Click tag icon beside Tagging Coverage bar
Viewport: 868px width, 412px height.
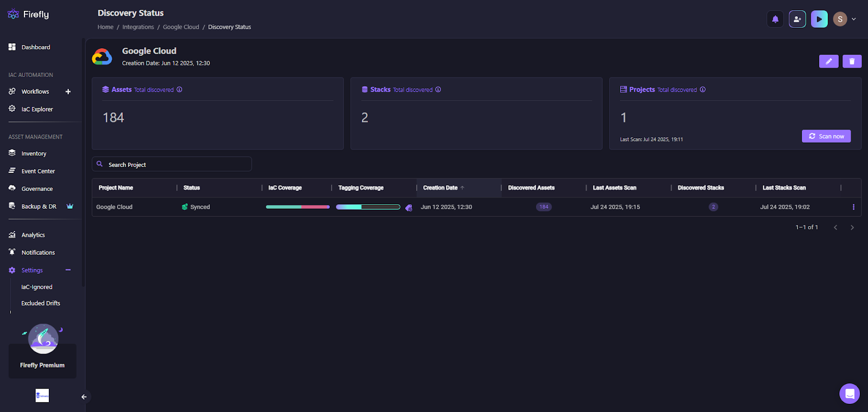click(x=409, y=208)
